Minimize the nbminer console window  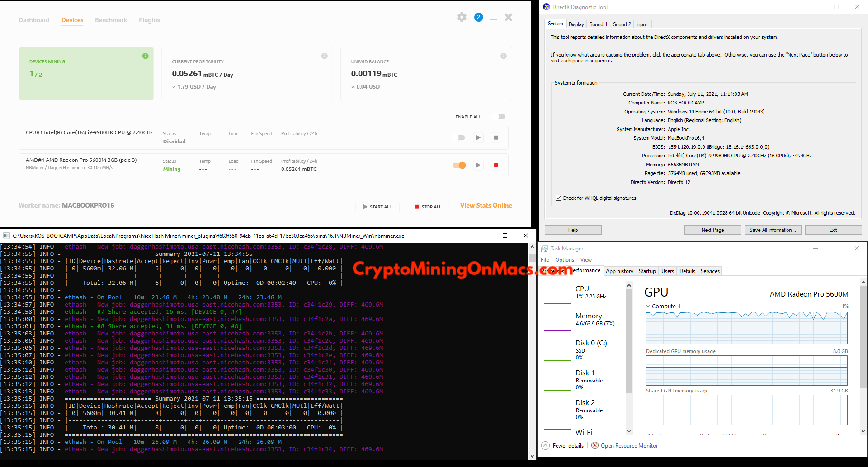(484, 236)
